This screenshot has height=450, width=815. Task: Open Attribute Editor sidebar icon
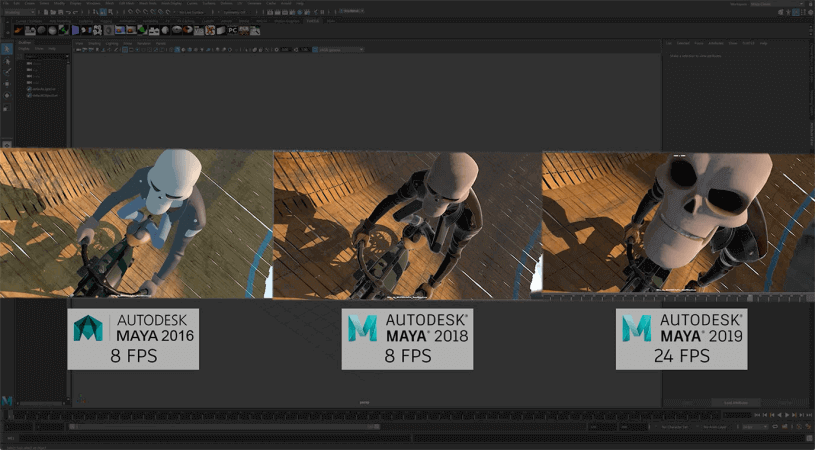click(796, 12)
